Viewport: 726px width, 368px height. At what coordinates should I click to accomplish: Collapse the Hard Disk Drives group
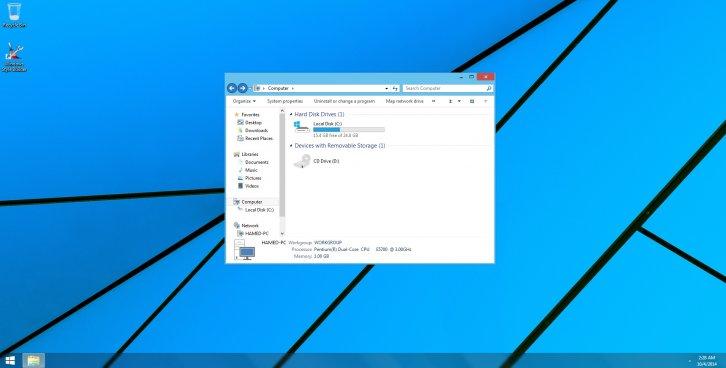tap(291, 114)
